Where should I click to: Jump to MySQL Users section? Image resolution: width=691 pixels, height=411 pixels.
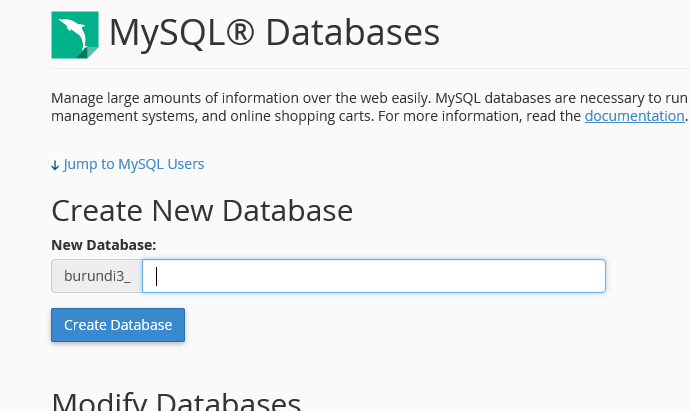pos(133,164)
